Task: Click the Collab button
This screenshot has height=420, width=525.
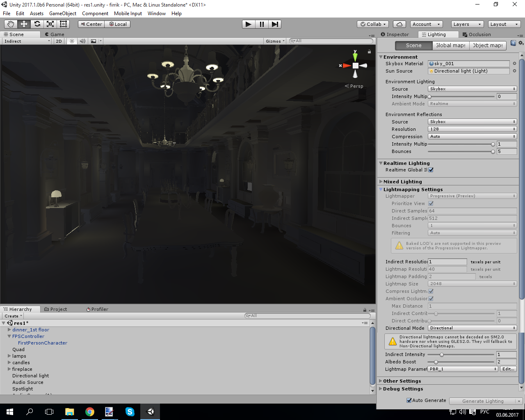Action: tap(373, 24)
